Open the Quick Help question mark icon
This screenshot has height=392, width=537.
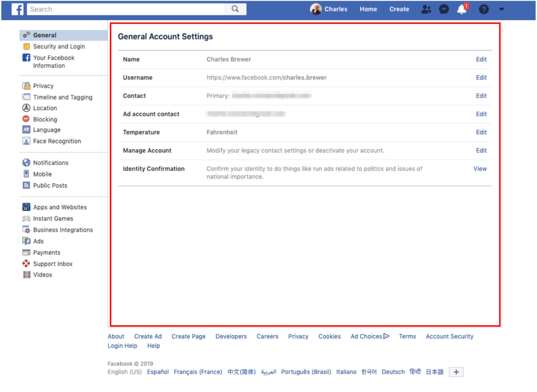pyautogui.click(x=484, y=9)
